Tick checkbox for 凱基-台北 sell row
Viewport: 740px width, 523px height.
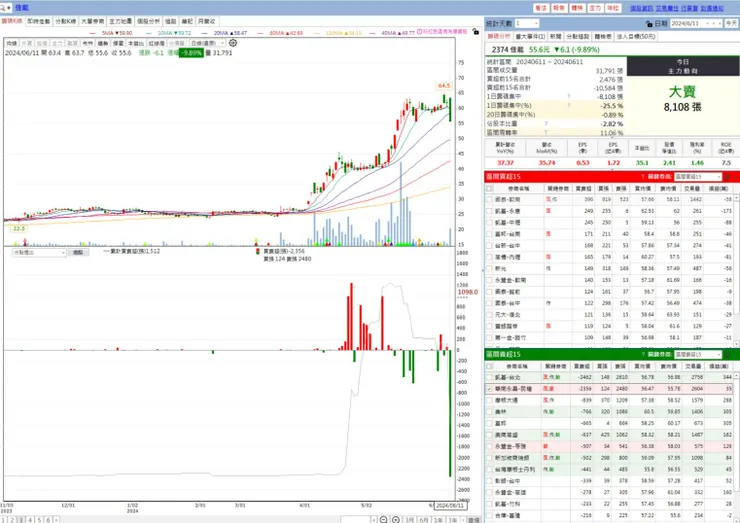coord(489,377)
